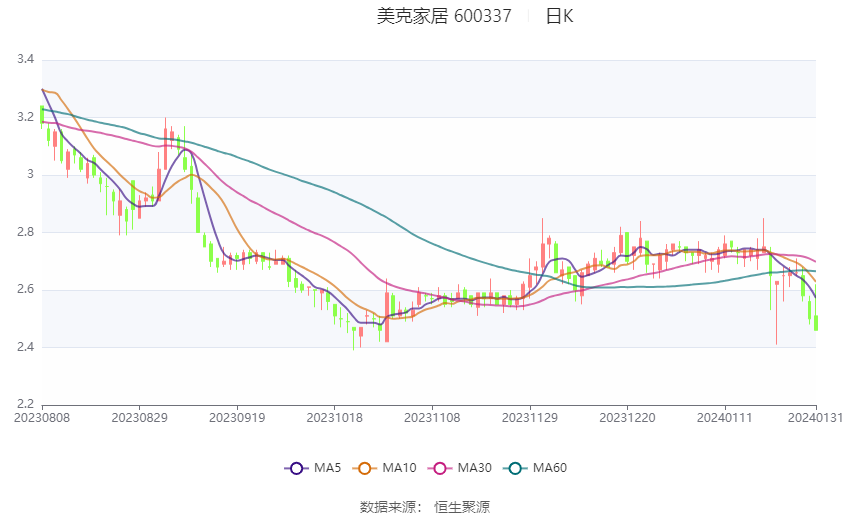Click the 20240131 date axis label
The height and width of the screenshot is (517, 850).
pyautogui.click(x=815, y=418)
